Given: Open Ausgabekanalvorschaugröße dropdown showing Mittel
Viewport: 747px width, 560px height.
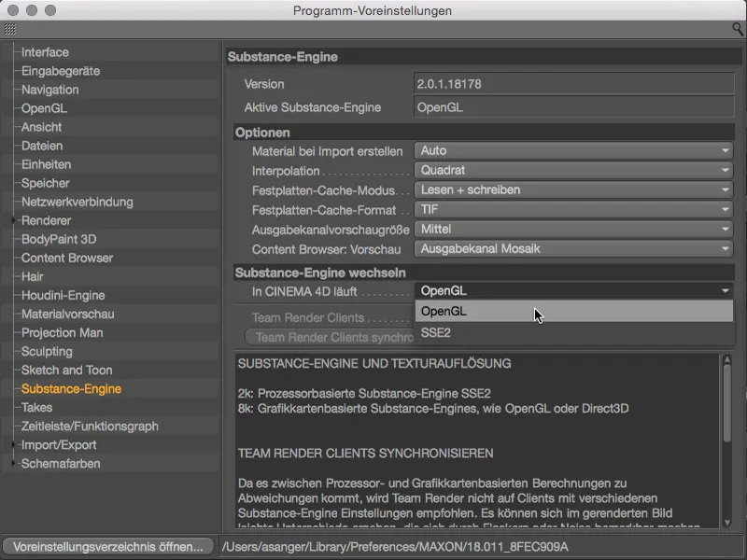Looking at the screenshot, I should (573, 229).
